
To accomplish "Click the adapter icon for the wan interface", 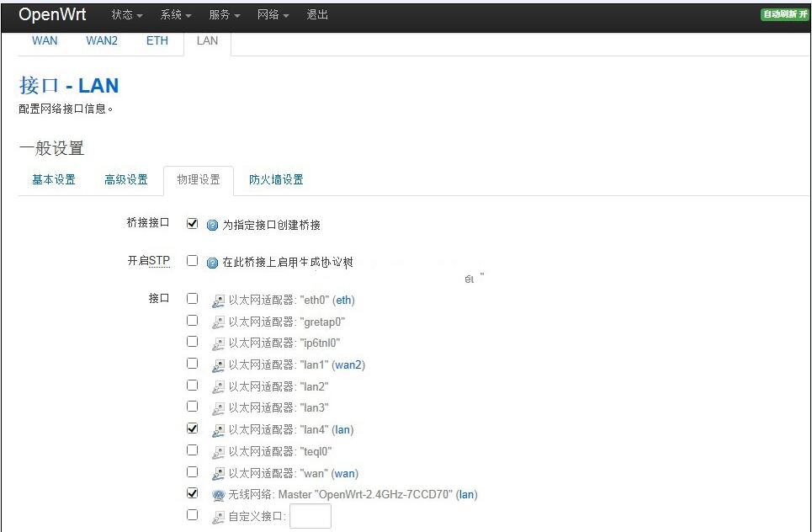I will [x=219, y=474].
